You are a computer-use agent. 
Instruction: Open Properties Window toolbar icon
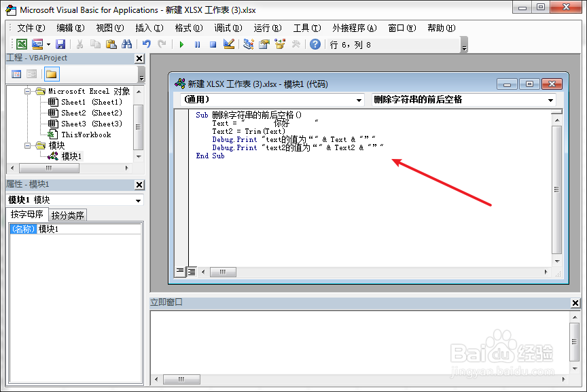point(264,44)
